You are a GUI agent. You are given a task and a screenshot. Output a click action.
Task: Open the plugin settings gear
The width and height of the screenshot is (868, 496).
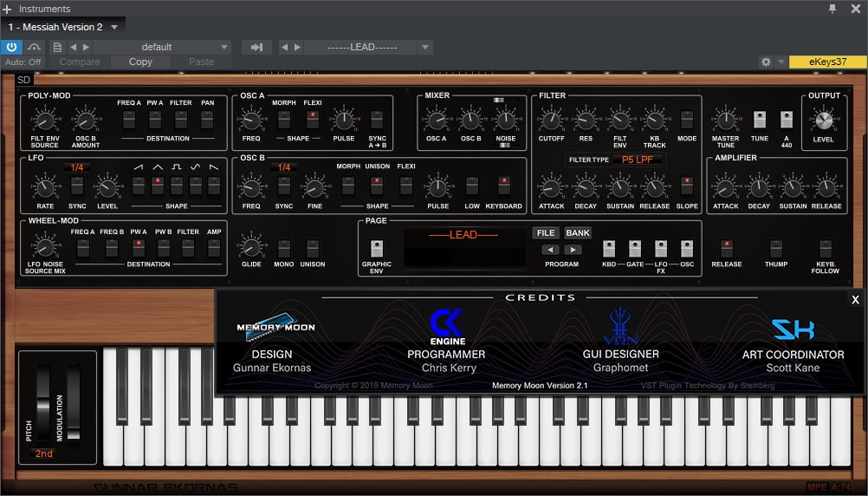tap(766, 62)
